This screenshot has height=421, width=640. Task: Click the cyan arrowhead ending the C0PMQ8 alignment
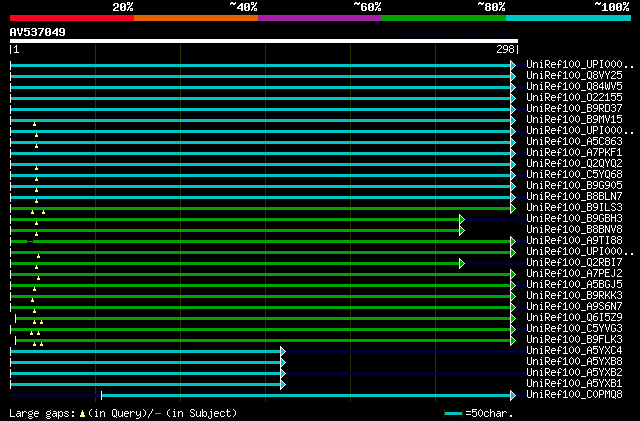click(513, 395)
